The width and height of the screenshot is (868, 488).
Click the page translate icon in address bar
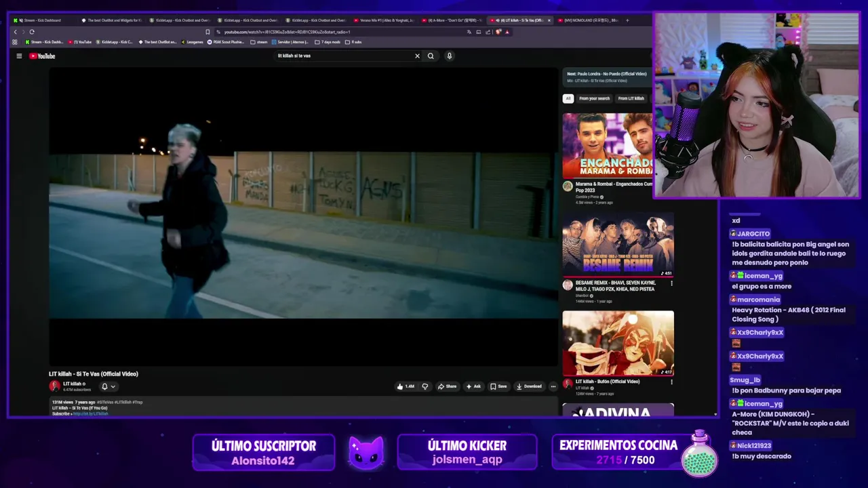(469, 32)
